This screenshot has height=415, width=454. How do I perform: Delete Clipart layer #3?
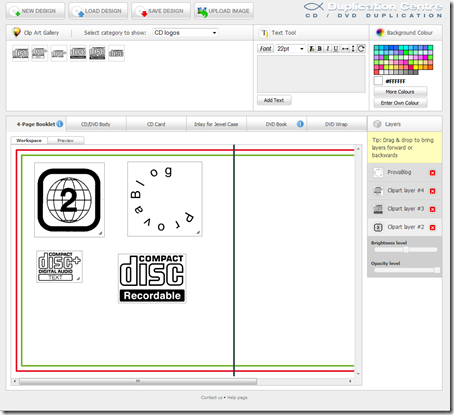[432, 209]
